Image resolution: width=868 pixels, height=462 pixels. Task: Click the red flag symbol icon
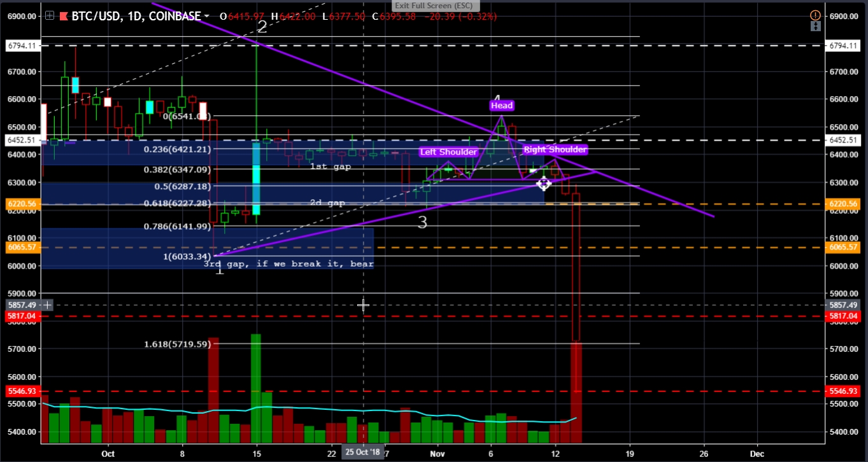click(x=64, y=17)
